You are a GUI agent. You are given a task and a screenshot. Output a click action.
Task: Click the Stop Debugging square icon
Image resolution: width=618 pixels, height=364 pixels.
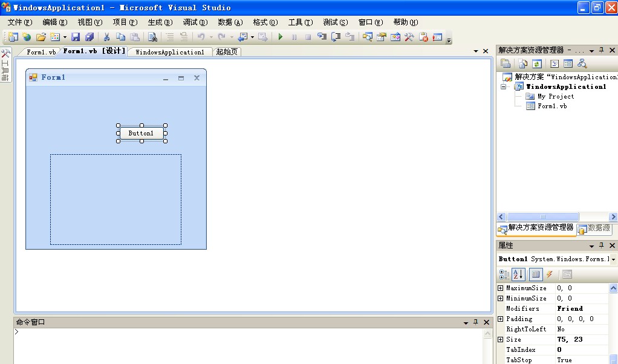308,37
